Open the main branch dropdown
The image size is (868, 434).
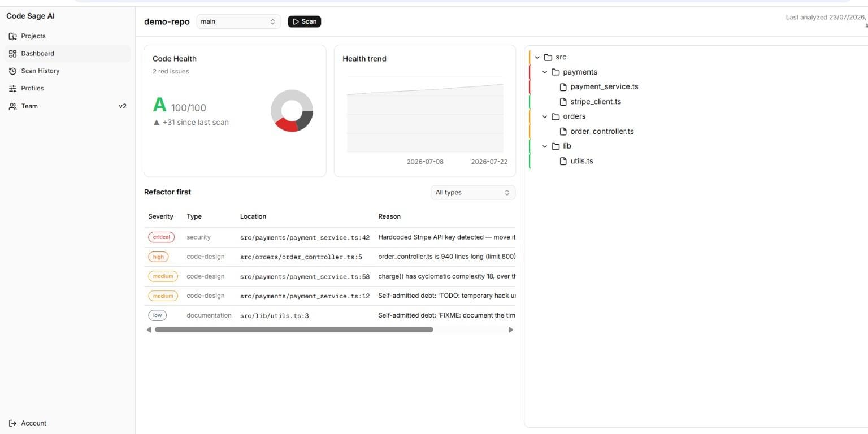point(238,21)
